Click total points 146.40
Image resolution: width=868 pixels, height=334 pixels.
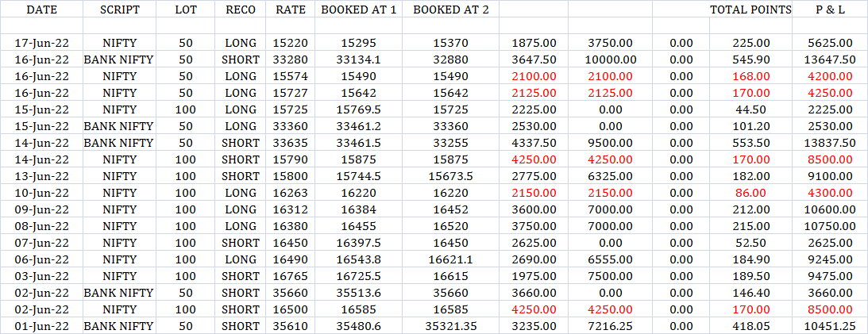[750, 293]
